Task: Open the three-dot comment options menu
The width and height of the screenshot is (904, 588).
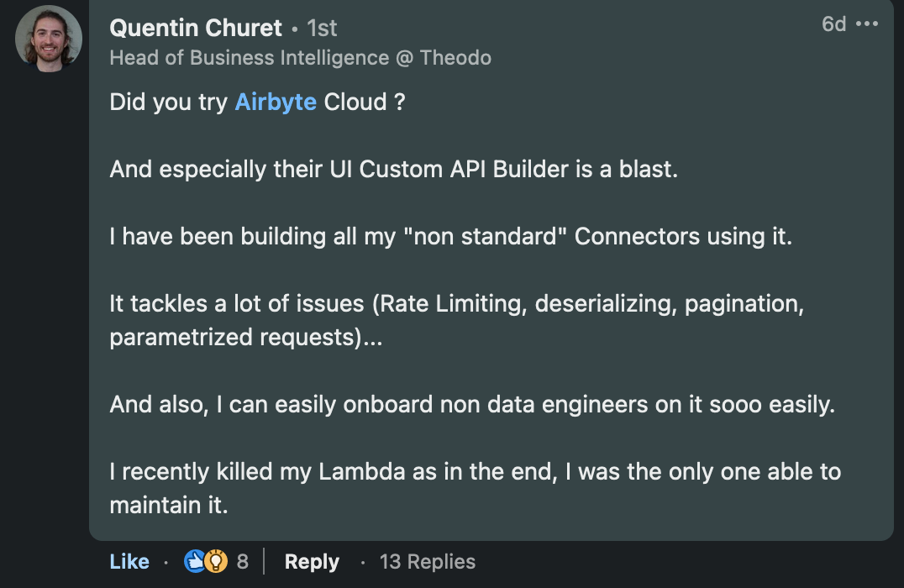Action: (x=866, y=24)
